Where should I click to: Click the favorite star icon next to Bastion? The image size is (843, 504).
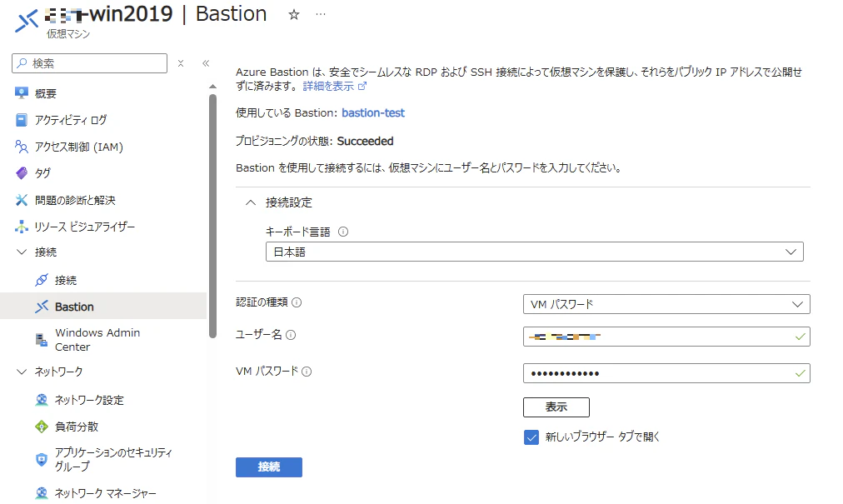click(293, 14)
